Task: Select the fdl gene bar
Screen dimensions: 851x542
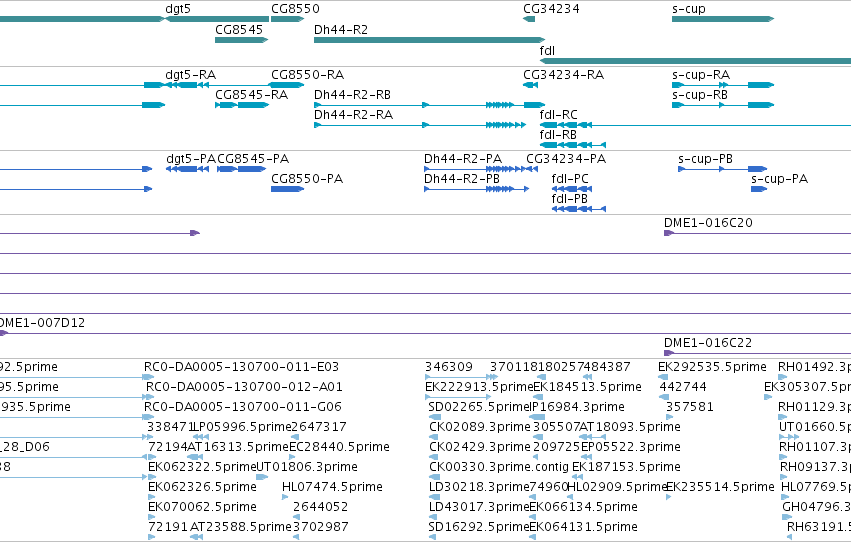Action: [695, 61]
